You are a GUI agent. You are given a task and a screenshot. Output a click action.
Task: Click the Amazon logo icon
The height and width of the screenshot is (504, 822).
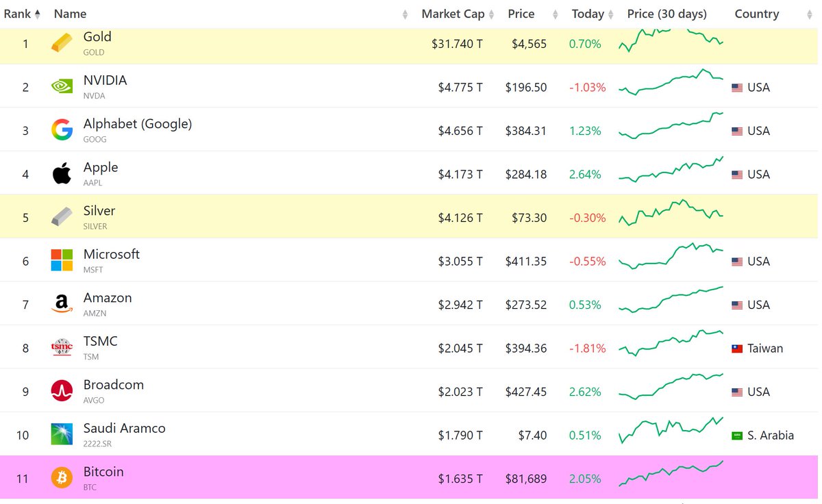[x=62, y=304]
